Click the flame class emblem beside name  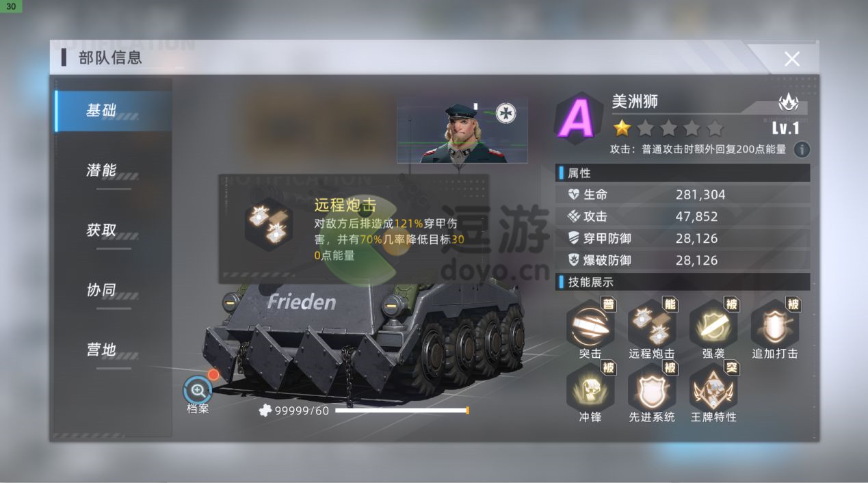(x=789, y=103)
